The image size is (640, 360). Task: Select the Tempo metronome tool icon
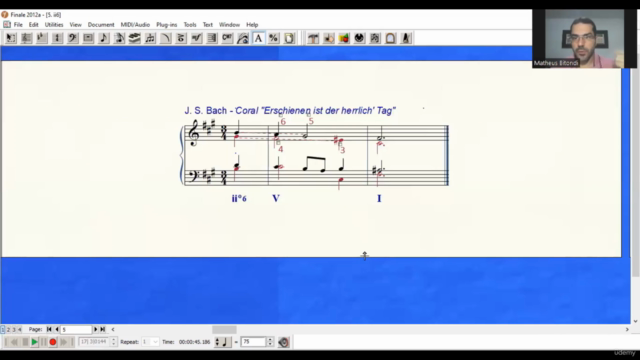[x=406, y=38]
